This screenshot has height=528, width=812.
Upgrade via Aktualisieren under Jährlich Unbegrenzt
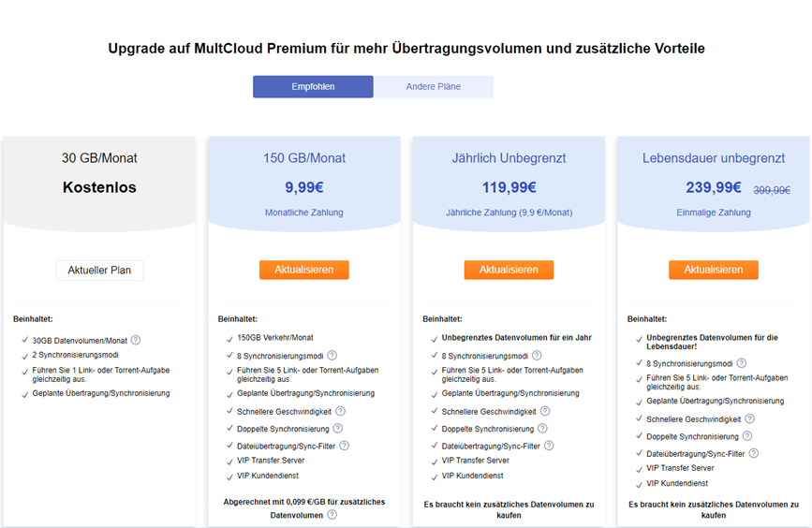(509, 270)
